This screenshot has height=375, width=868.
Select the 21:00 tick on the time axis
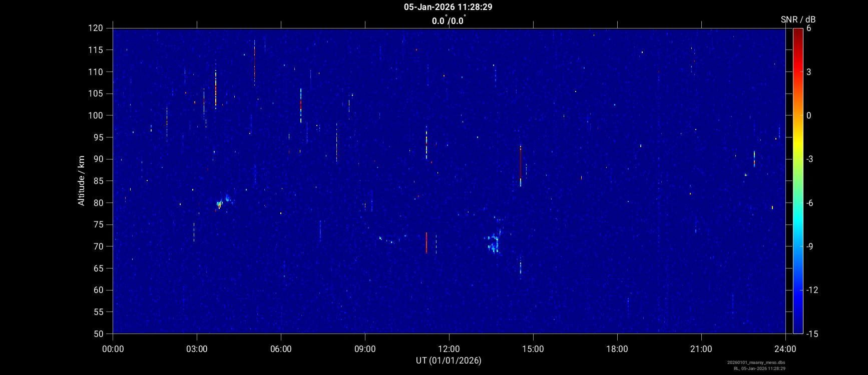(701, 349)
